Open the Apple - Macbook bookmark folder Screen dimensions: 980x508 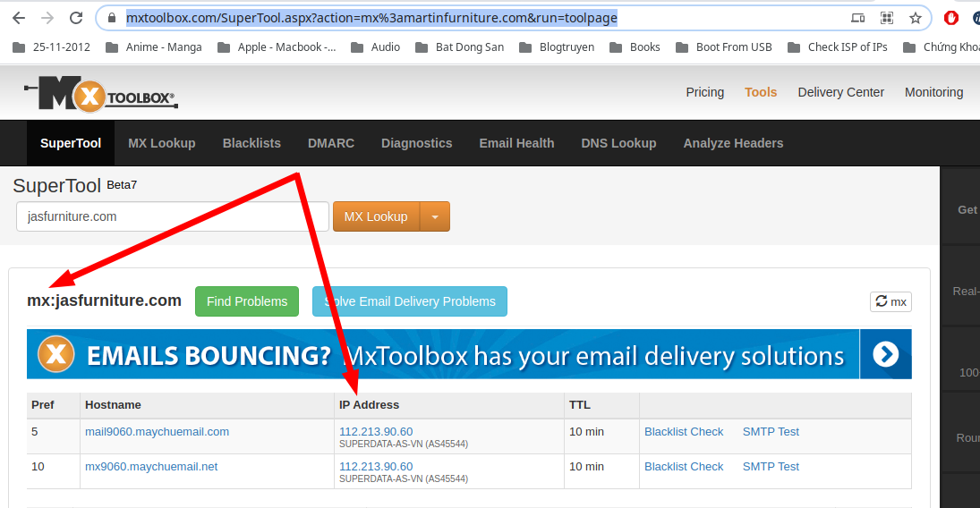[x=277, y=47]
